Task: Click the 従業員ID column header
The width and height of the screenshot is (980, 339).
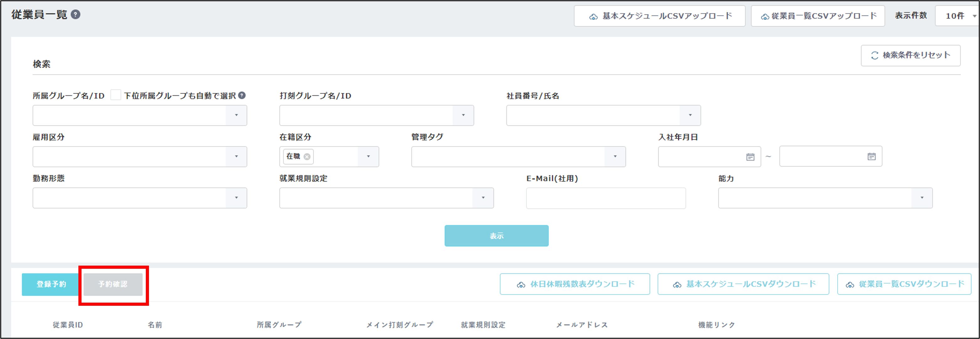Action: 68,325
